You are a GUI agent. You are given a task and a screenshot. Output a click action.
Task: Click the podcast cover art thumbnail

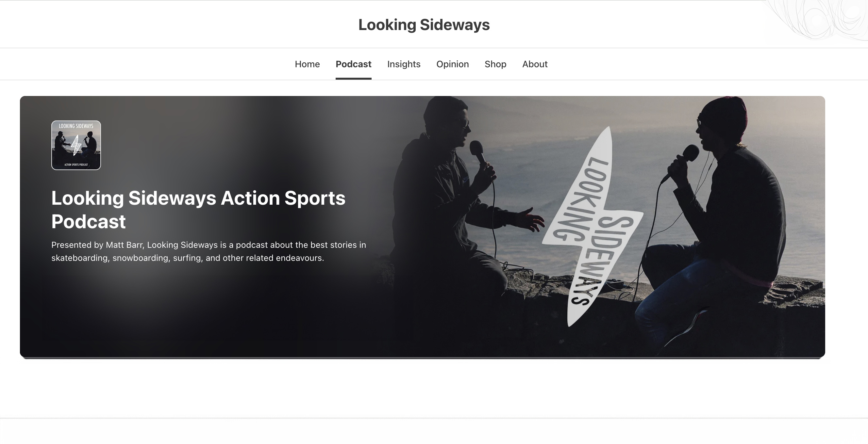76,145
